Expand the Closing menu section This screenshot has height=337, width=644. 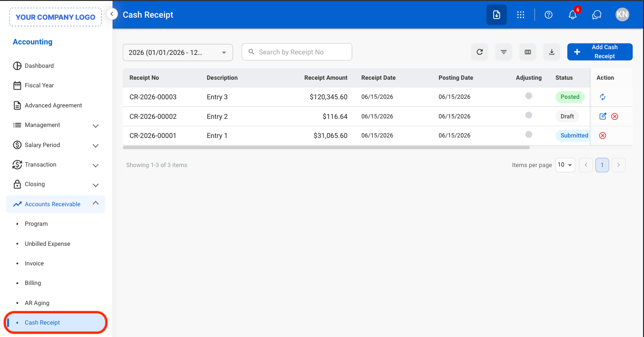coord(55,184)
